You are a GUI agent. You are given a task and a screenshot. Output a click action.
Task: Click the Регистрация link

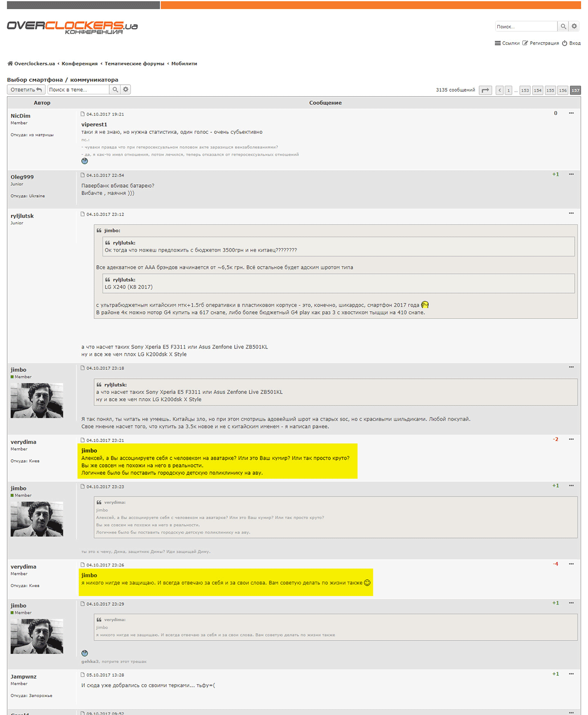pos(540,43)
